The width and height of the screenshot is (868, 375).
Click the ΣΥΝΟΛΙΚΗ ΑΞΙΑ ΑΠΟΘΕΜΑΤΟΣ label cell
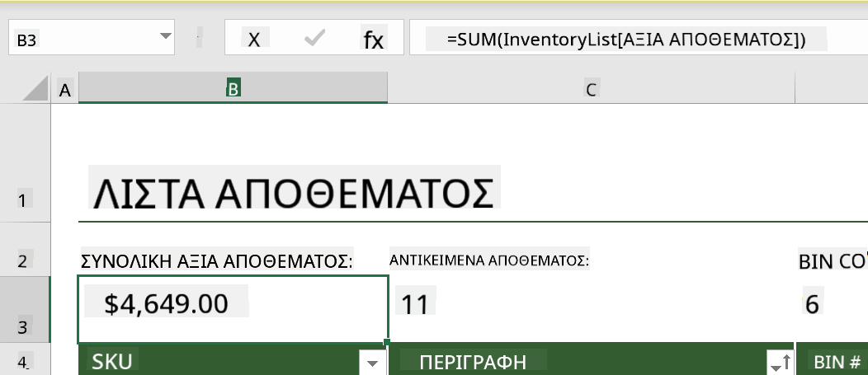217,261
